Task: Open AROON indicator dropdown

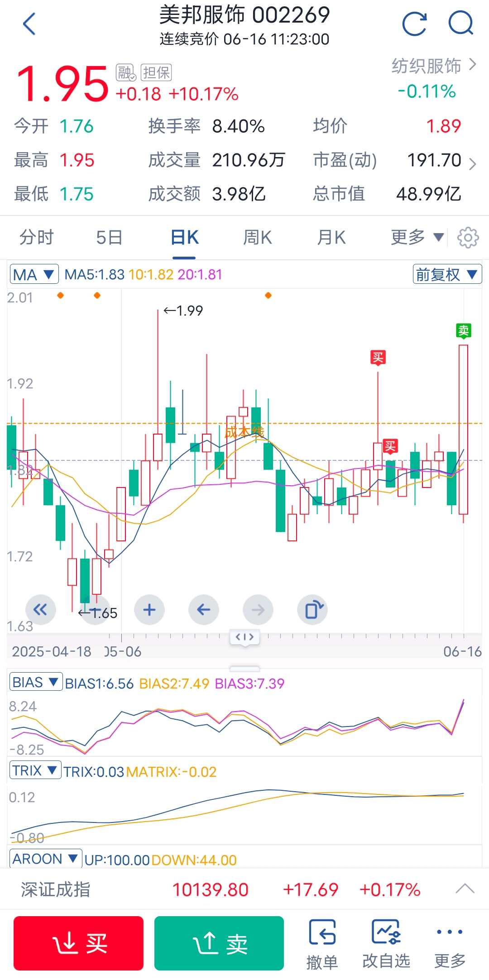Action: (45, 859)
